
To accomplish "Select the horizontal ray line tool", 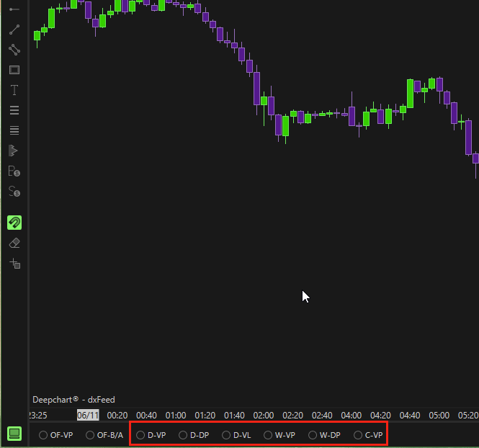I will (x=14, y=9).
